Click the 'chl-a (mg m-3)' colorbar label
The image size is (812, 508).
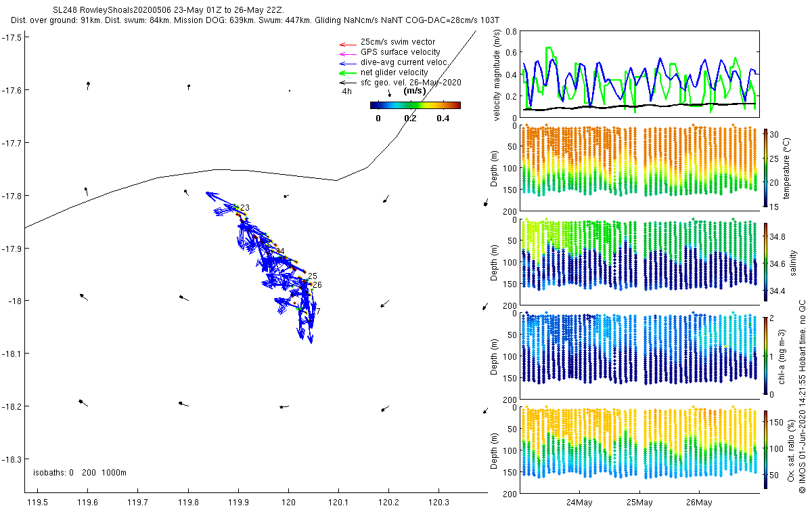(x=781, y=356)
